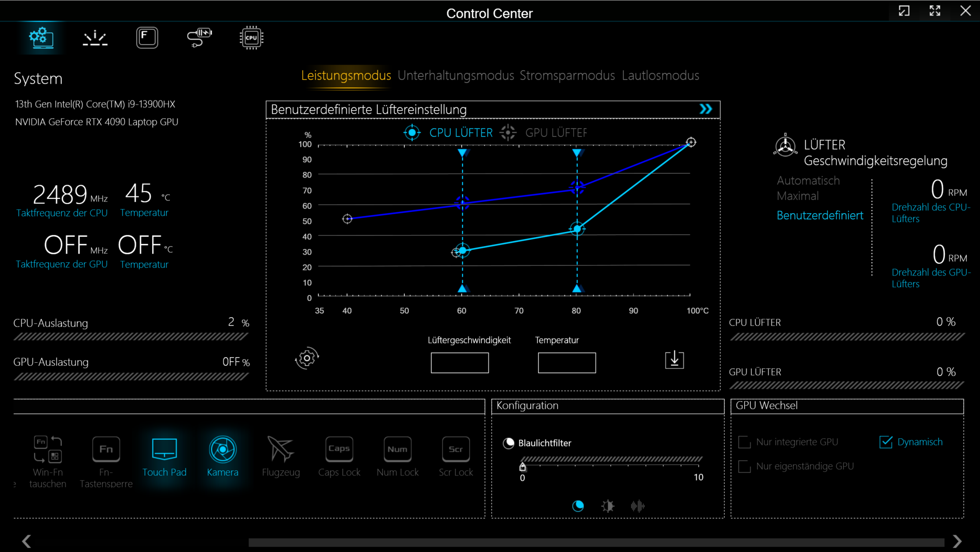Switch to the Lautlosmodus tab
980x552 pixels.
[x=660, y=76]
